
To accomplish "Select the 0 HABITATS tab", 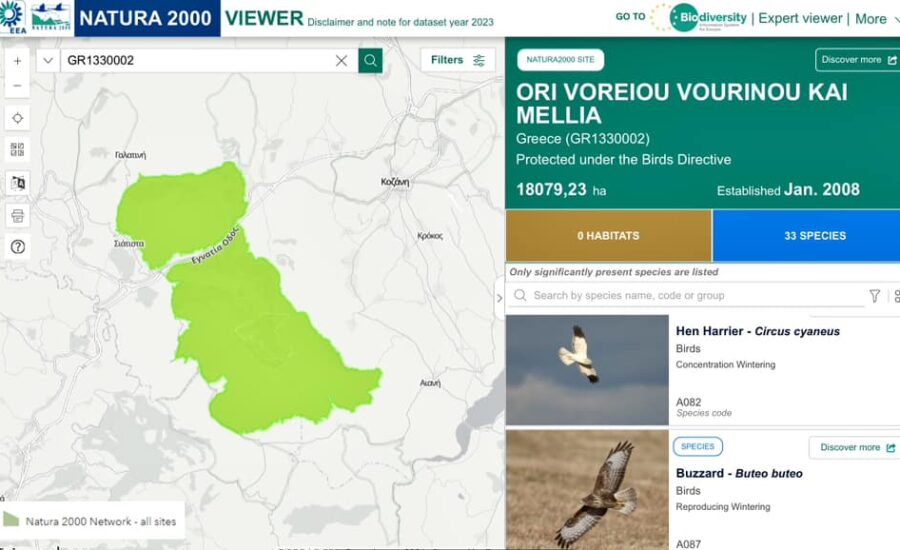I will (608, 236).
